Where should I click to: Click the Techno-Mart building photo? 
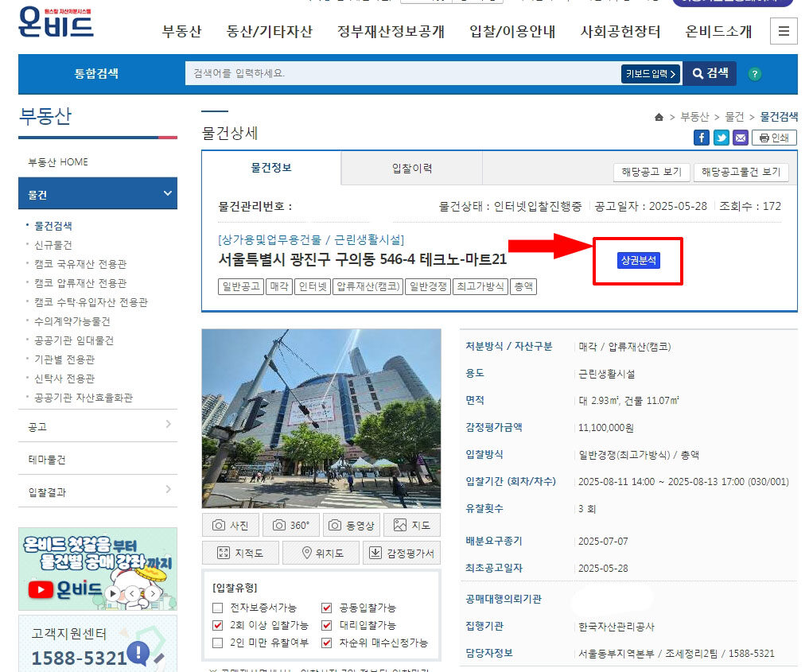coord(321,418)
